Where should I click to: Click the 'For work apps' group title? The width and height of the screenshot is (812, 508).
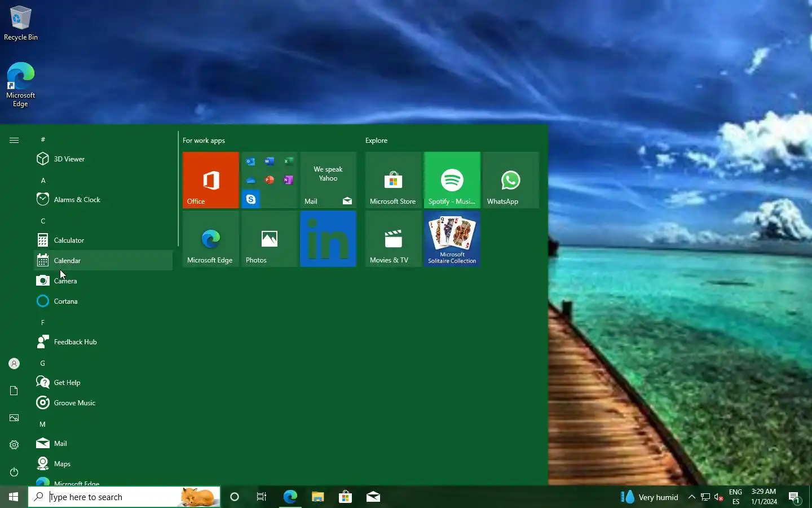coord(204,141)
